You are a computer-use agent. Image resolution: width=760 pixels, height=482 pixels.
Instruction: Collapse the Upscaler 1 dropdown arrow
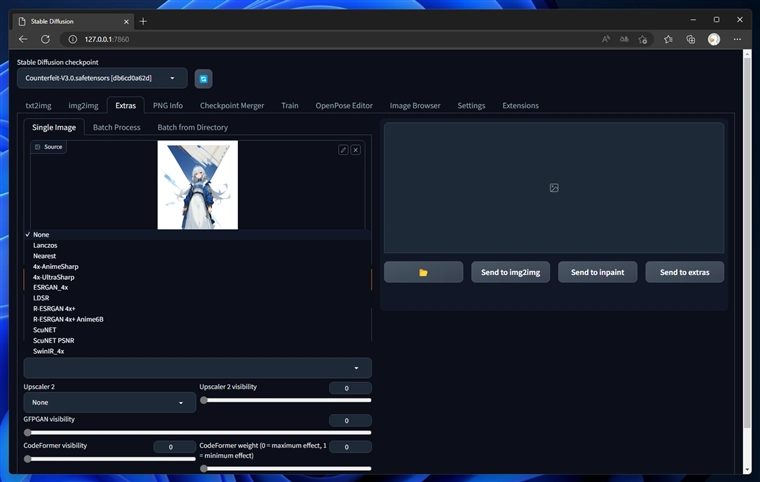356,368
